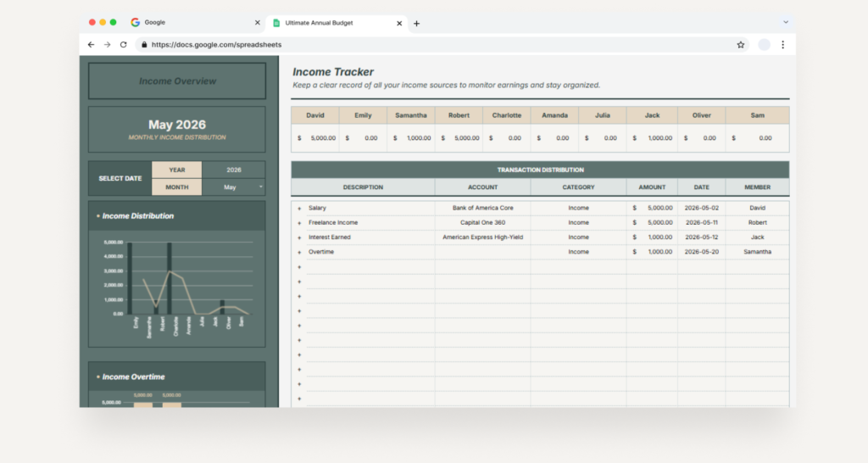868x463 pixels.
Task: Click the Income Tracker title
Action: [333, 72]
